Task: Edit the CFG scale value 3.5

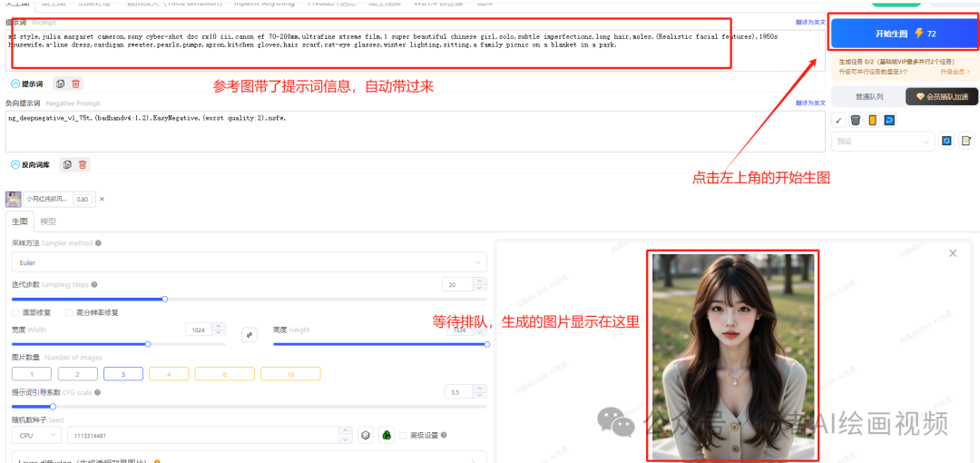Action: [459, 392]
